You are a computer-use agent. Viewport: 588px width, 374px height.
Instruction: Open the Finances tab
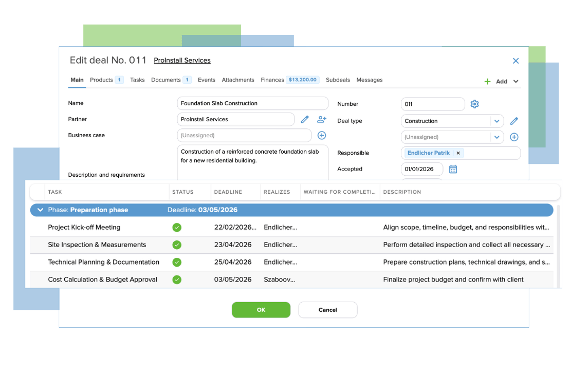[x=272, y=80]
